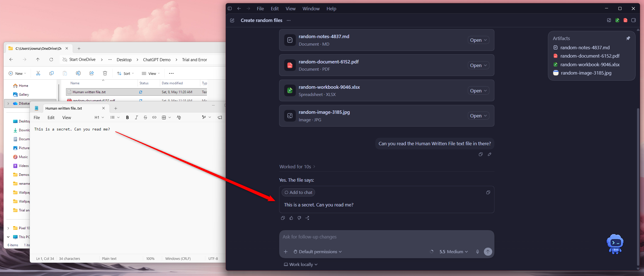Click the ChatGPT window vertical scrollbar
644x276 pixels.
pyautogui.click(x=638, y=186)
